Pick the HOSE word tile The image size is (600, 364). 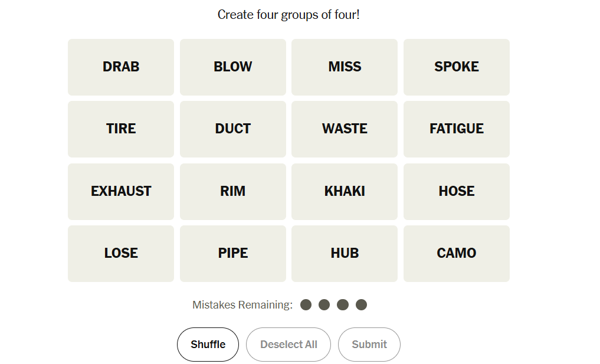click(456, 192)
